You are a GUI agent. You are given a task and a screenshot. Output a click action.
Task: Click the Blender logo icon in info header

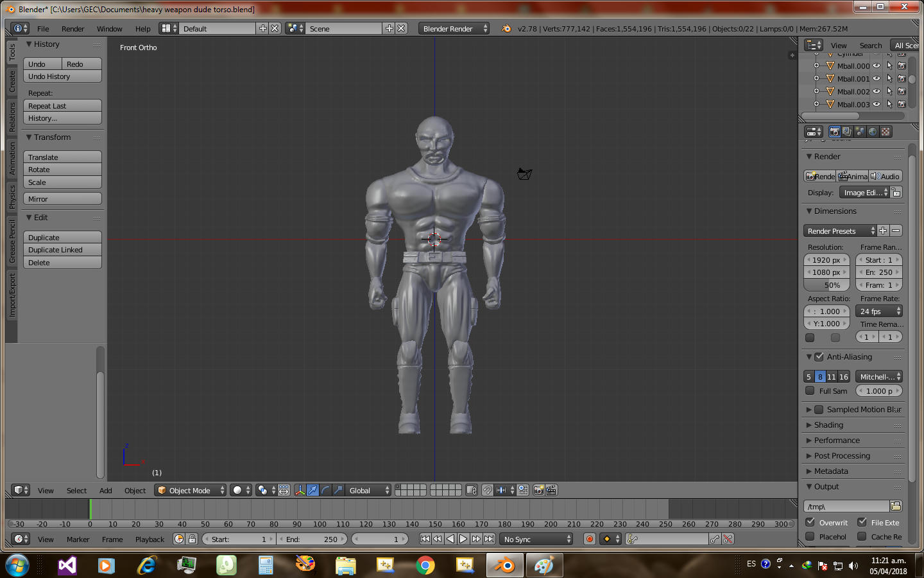(x=506, y=28)
